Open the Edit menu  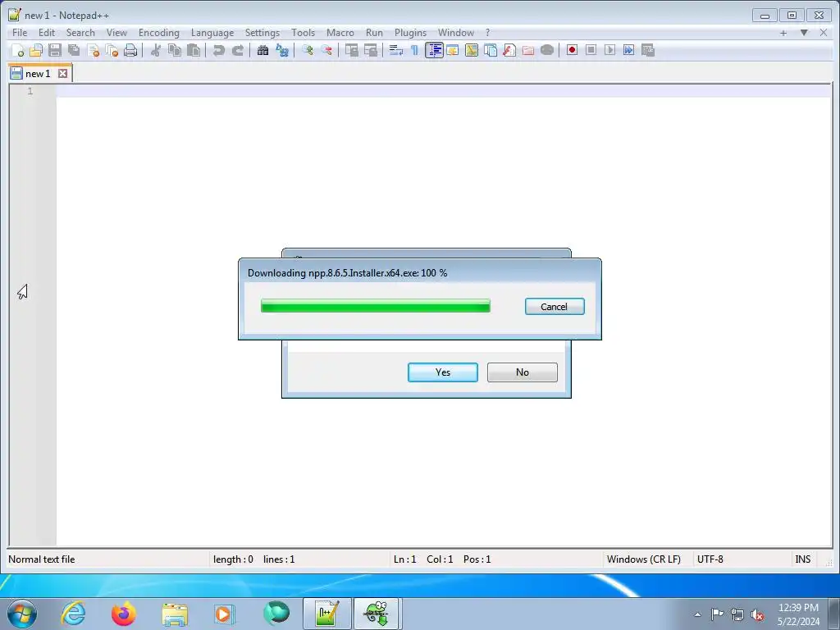47,33
